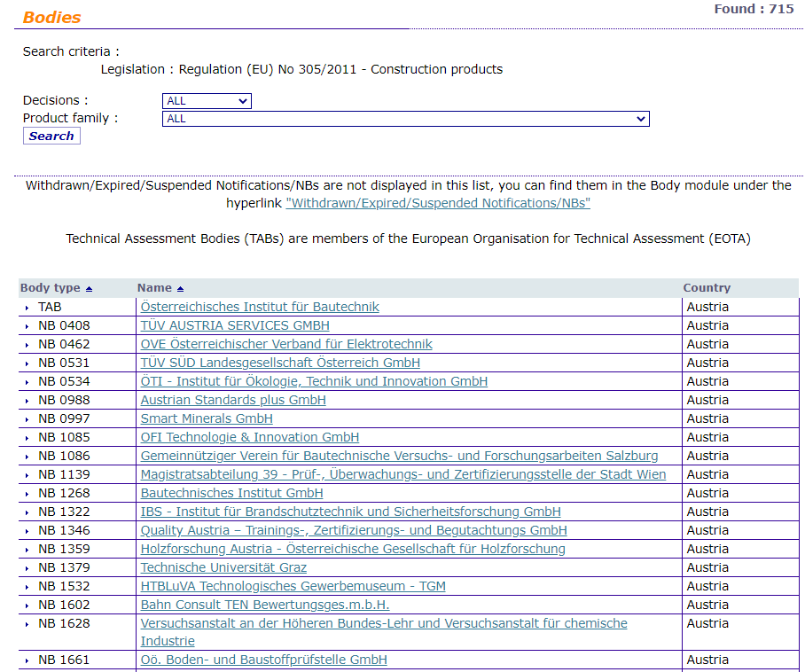Expand the NB 0462 row arrow
Screen dimensions: 805x672
27,345
